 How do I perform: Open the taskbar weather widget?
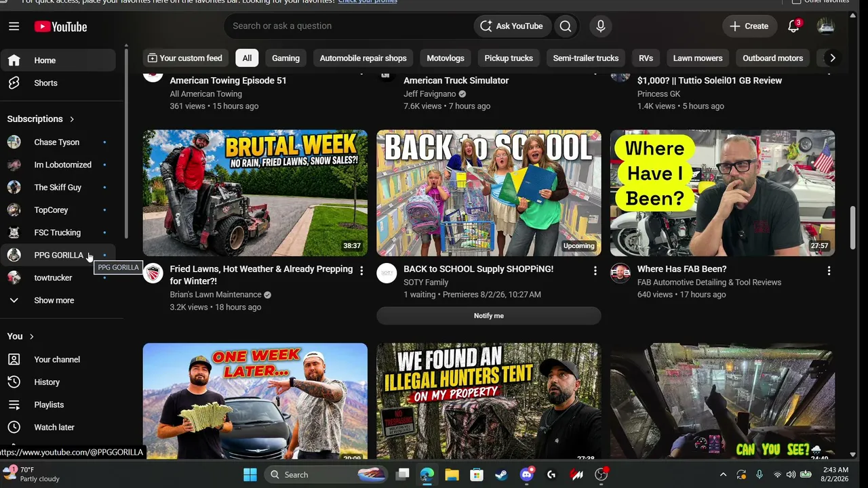pos(33,474)
